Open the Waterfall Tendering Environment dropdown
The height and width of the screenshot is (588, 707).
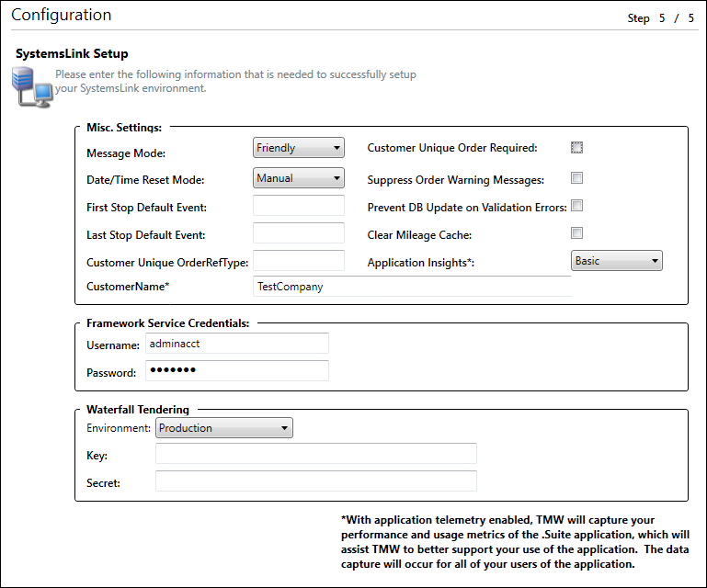(224, 428)
